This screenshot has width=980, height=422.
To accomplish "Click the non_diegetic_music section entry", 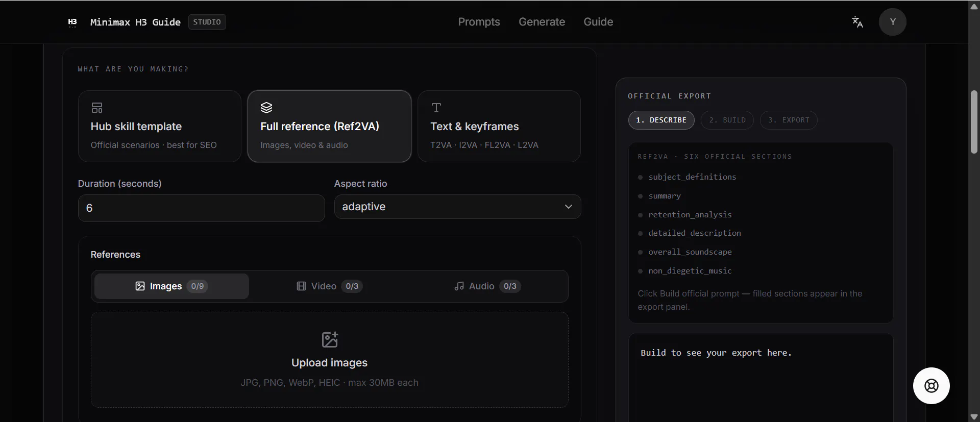I will 690,271.
